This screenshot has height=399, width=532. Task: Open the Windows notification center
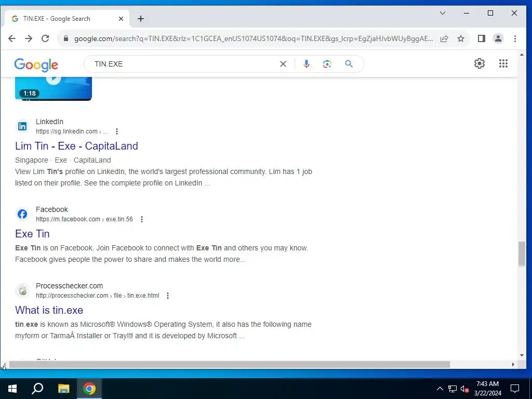click(x=515, y=389)
